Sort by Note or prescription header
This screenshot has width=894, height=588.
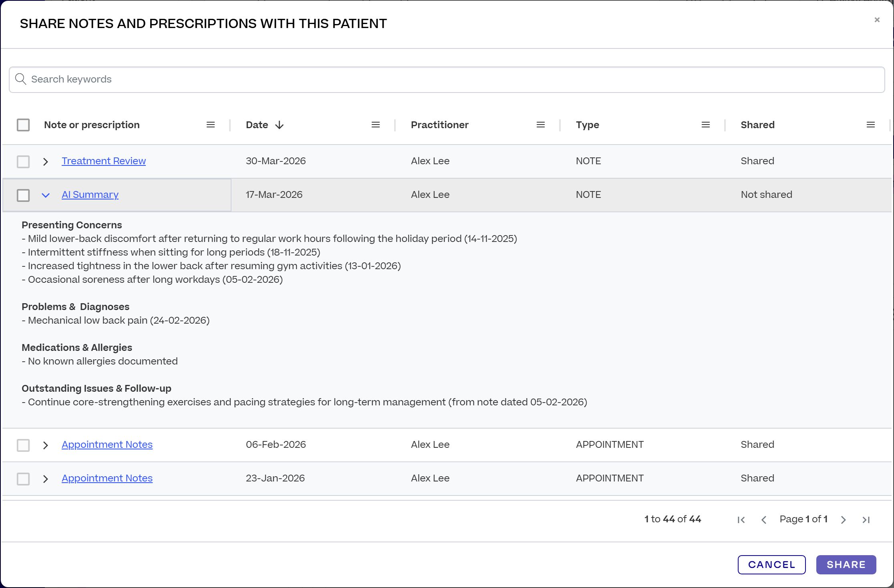coord(92,125)
